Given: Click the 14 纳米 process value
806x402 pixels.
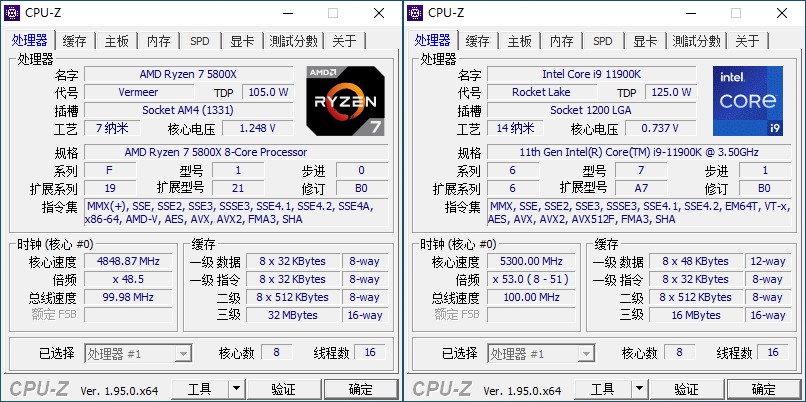Looking at the screenshot, I should pos(515,128).
